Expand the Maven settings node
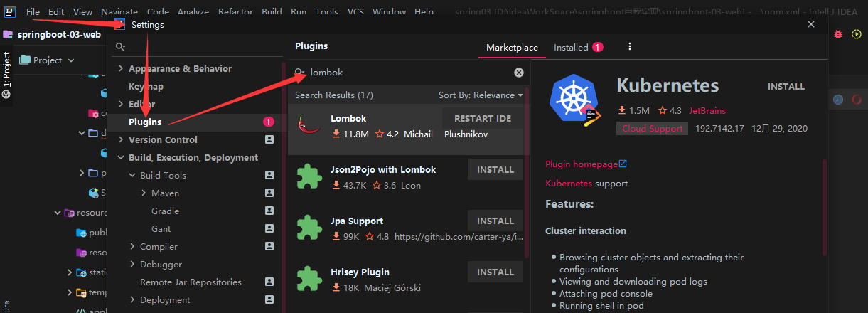This screenshot has height=313, width=868. click(x=144, y=193)
